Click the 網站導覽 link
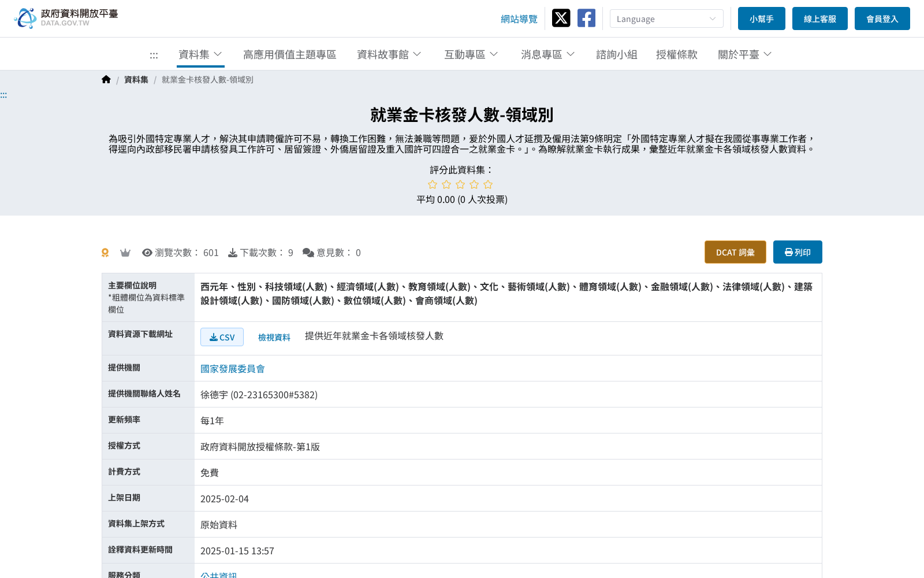The width and height of the screenshot is (924, 578). (519, 19)
